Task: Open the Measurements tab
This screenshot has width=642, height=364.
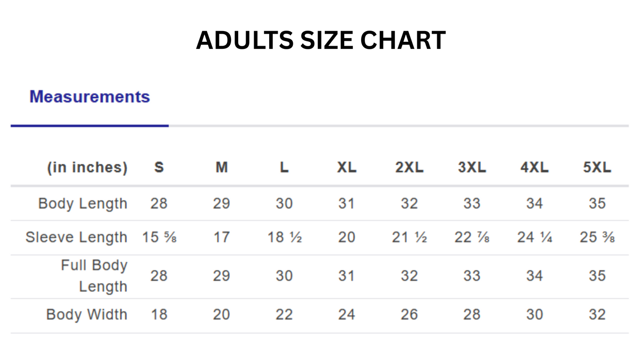Action: [x=90, y=97]
